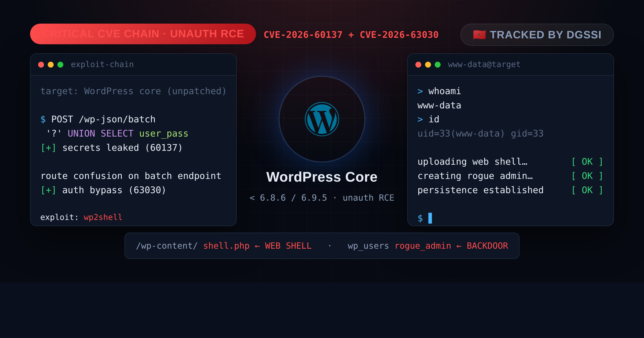Click the red 'rogue_admin' text
Screen dimensions: 644x338
(x=423, y=246)
